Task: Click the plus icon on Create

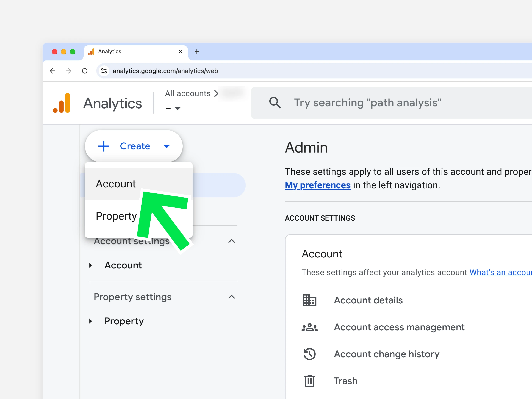Action: click(104, 146)
